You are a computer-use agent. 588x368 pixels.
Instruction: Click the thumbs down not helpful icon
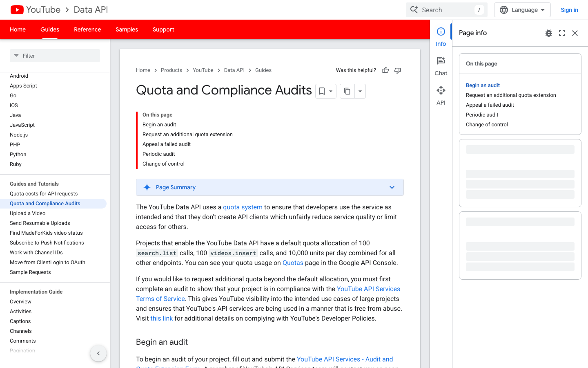click(x=398, y=70)
